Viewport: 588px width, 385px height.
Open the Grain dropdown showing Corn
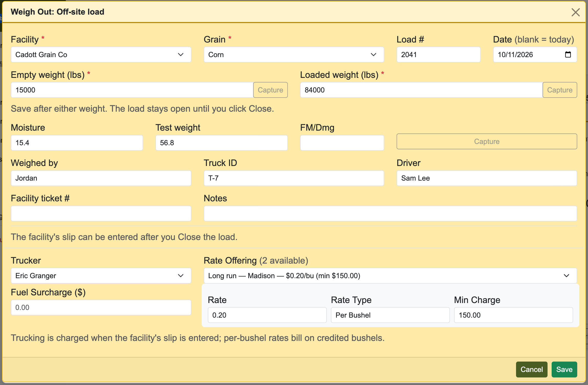(x=294, y=55)
